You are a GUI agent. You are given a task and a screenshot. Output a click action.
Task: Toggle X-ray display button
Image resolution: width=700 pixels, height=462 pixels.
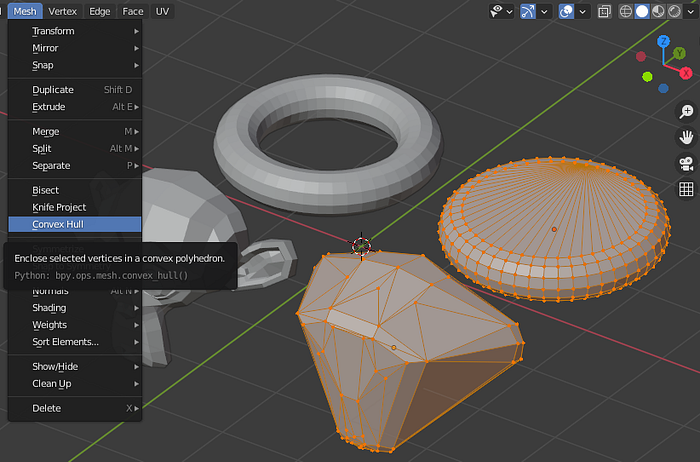(x=604, y=12)
